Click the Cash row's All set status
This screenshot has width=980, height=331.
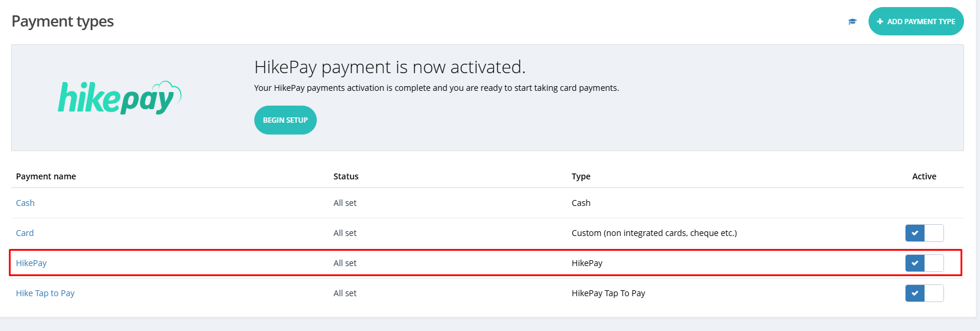pos(345,203)
